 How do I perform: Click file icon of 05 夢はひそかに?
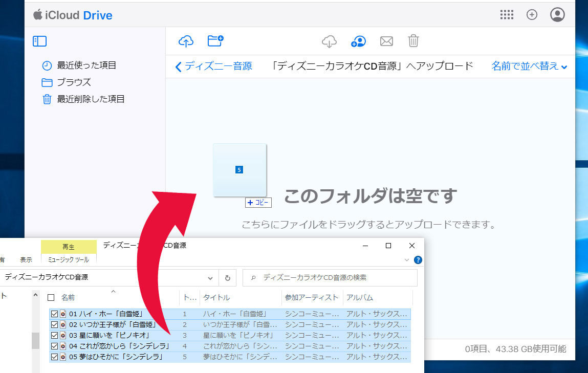point(63,357)
